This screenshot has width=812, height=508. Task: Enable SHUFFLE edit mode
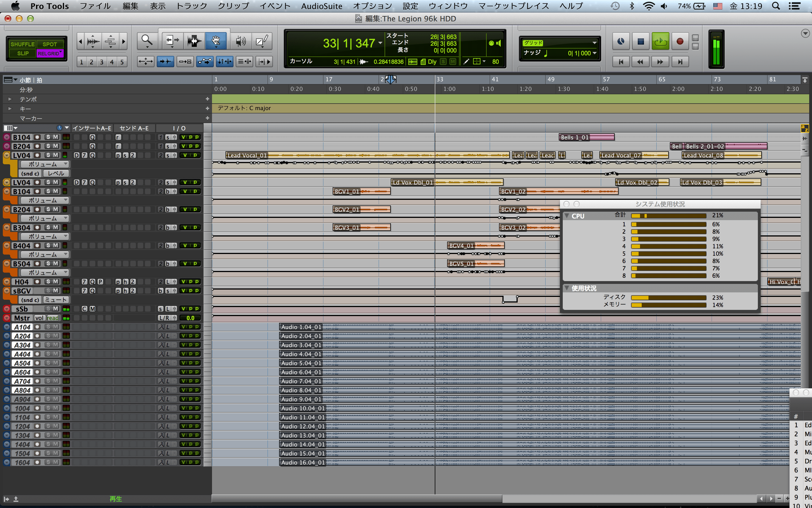click(x=23, y=44)
